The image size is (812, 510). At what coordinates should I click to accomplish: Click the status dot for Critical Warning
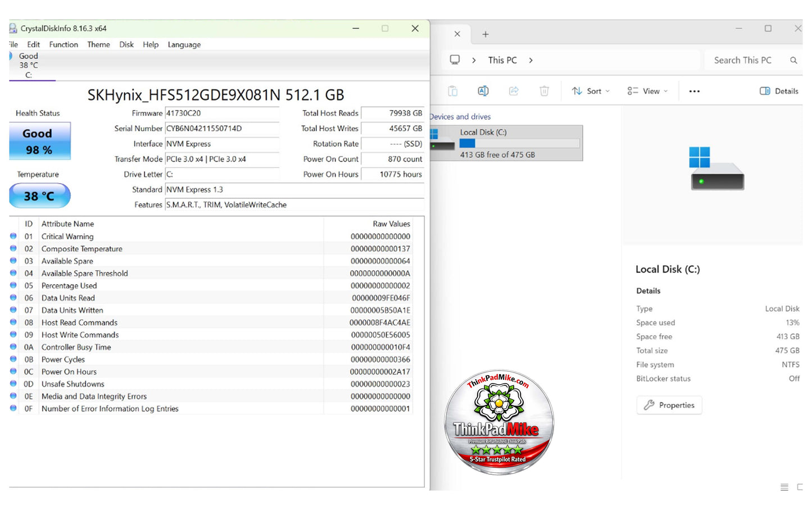point(13,236)
